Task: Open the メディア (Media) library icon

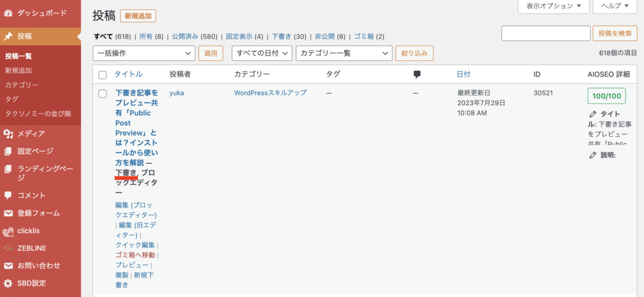Action: coord(9,134)
